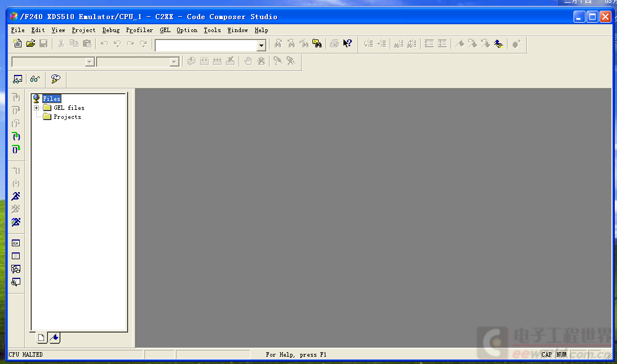
Task: Expand the GEL files tree node
Action: (36, 108)
